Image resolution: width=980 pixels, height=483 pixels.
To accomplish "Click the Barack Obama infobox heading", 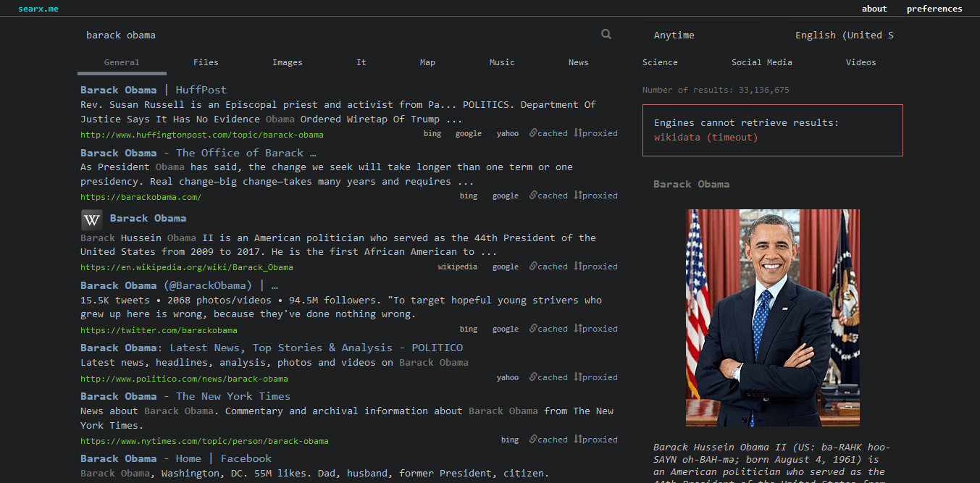I will click(x=691, y=184).
